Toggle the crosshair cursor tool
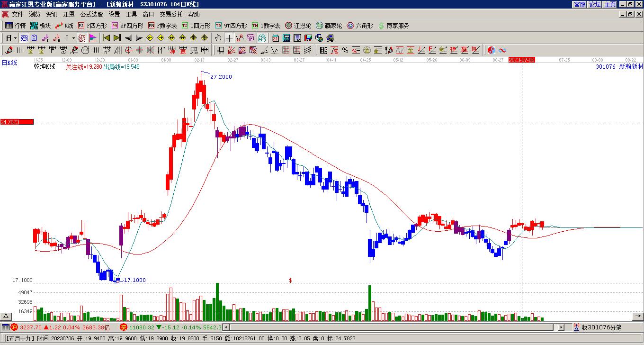Image resolution: width=644 pixels, height=345 pixels. click(x=229, y=38)
